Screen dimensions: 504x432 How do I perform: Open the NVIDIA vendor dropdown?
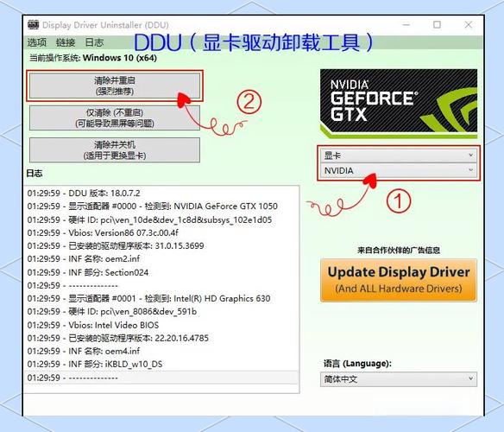click(399, 170)
